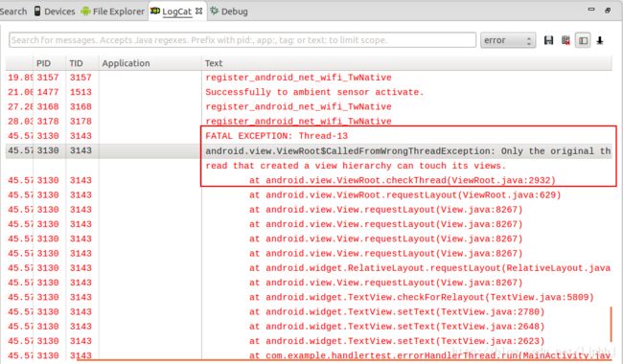Select the CalledFromWrongThreadException log row
Image resolution: width=623 pixels, height=364 pixels.
pos(309,150)
